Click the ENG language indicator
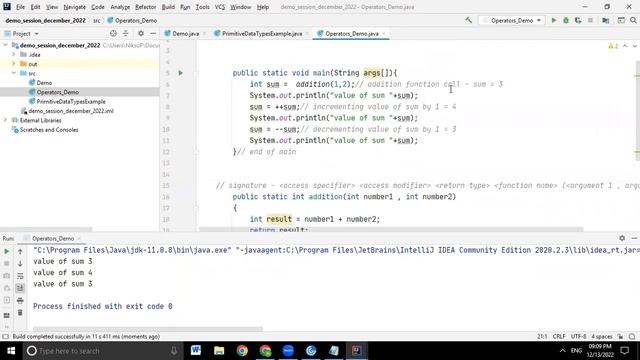This screenshot has width=640, height=360. 576,351
